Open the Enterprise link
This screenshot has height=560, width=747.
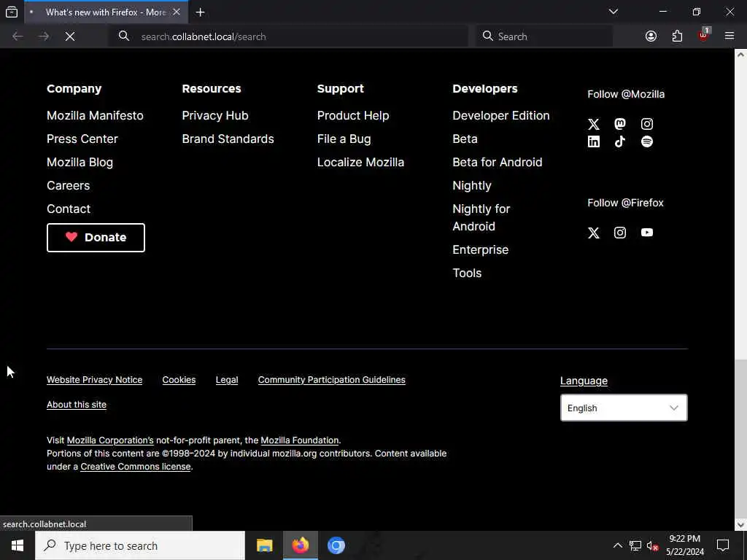[480, 250]
